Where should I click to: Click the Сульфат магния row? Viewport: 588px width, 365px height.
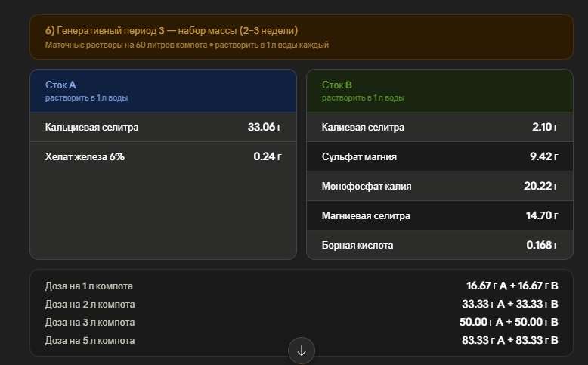[440, 156]
